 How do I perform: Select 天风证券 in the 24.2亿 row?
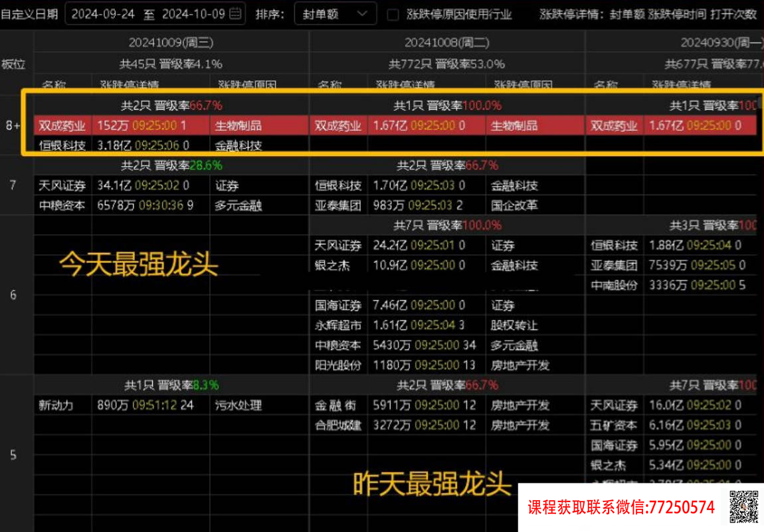pyautogui.click(x=337, y=246)
